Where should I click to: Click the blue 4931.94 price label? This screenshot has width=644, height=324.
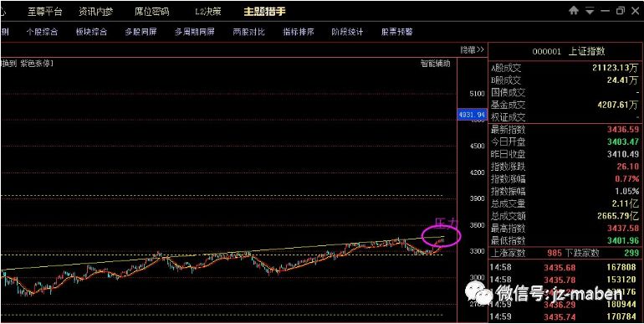point(472,115)
